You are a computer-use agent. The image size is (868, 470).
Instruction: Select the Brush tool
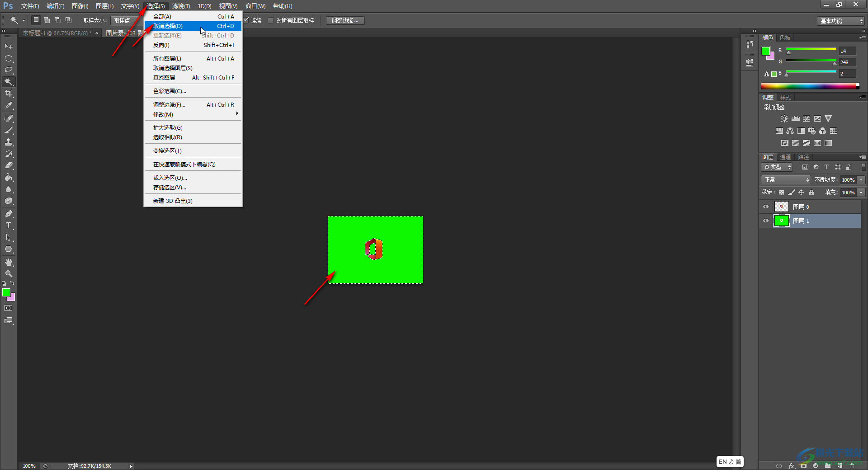9,130
